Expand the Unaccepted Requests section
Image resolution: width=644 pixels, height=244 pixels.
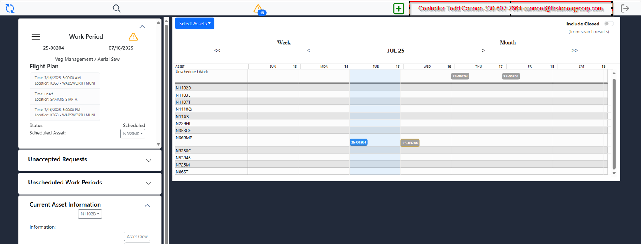(x=148, y=161)
